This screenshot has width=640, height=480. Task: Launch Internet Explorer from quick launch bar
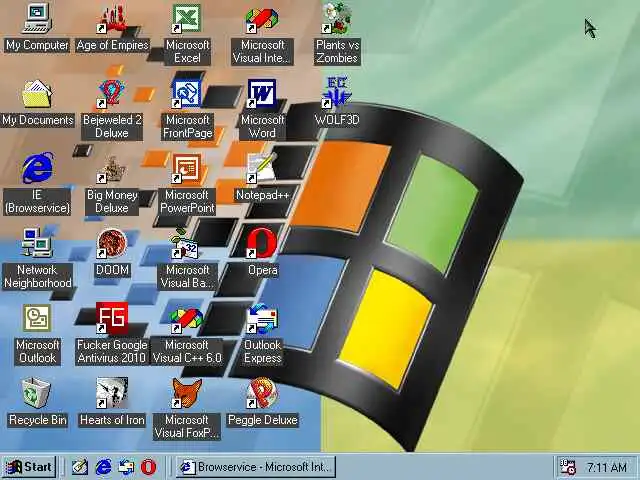coord(103,467)
